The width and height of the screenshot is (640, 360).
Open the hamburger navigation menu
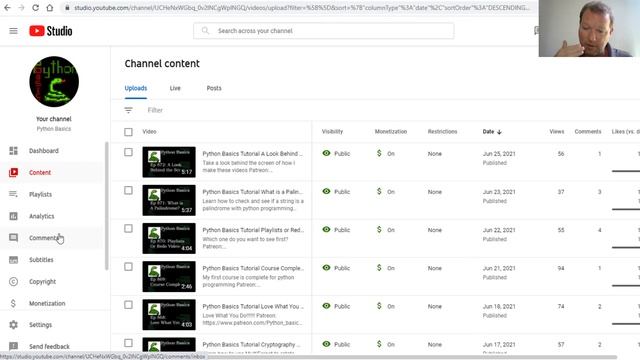[13, 31]
